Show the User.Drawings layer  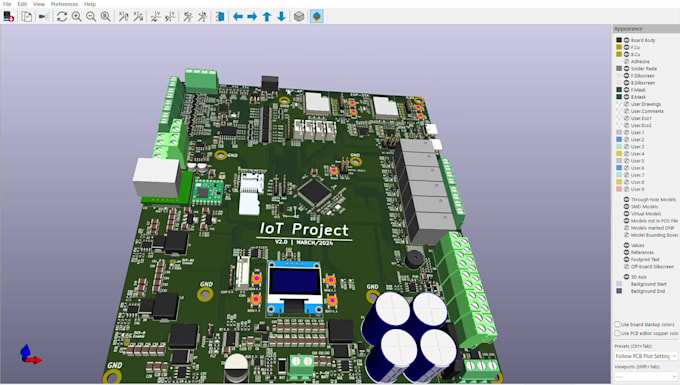tap(626, 104)
